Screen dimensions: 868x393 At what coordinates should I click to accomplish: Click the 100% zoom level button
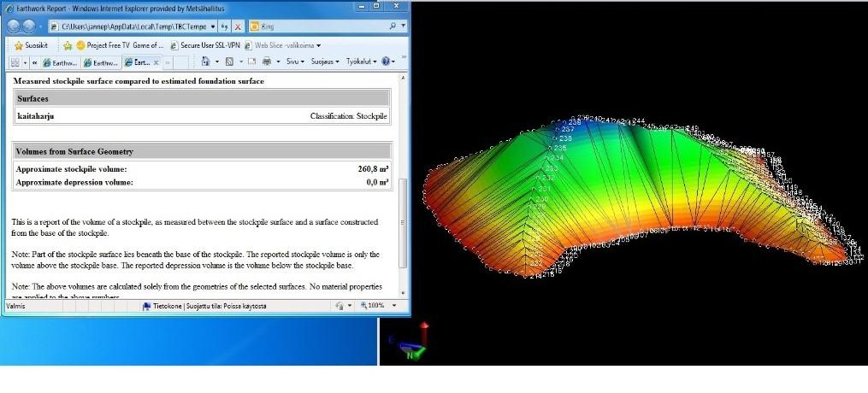click(x=373, y=306)
